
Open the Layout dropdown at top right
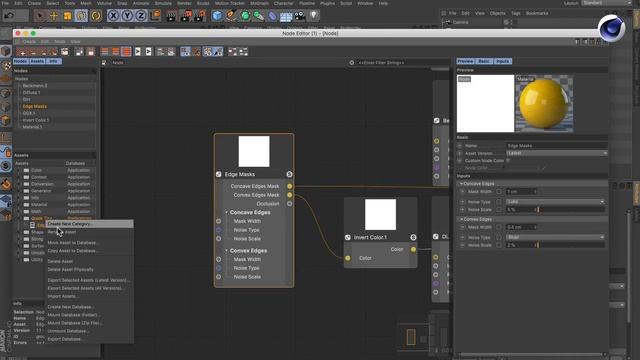[607, 3]
